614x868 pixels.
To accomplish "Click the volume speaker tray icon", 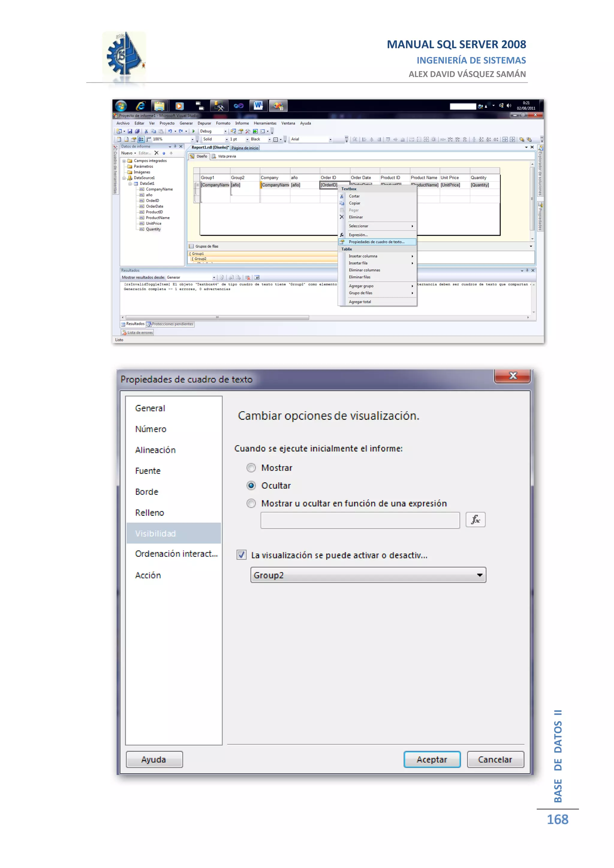I will point(509,106).
